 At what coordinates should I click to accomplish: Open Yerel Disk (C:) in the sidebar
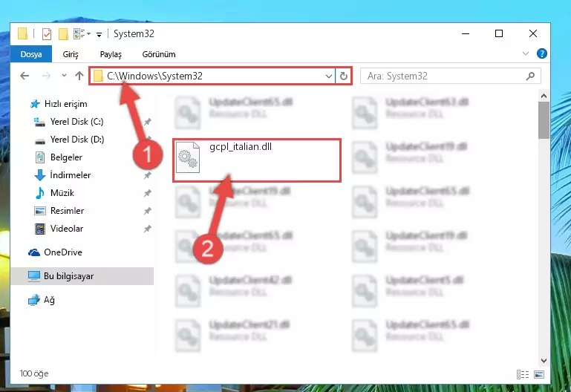coord(76,122)
